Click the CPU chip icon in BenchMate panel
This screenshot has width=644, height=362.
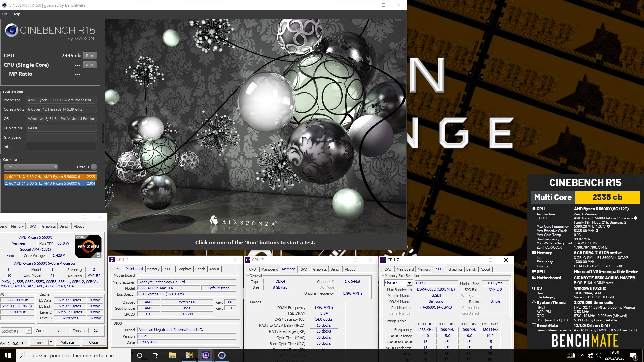coord(534,209)
